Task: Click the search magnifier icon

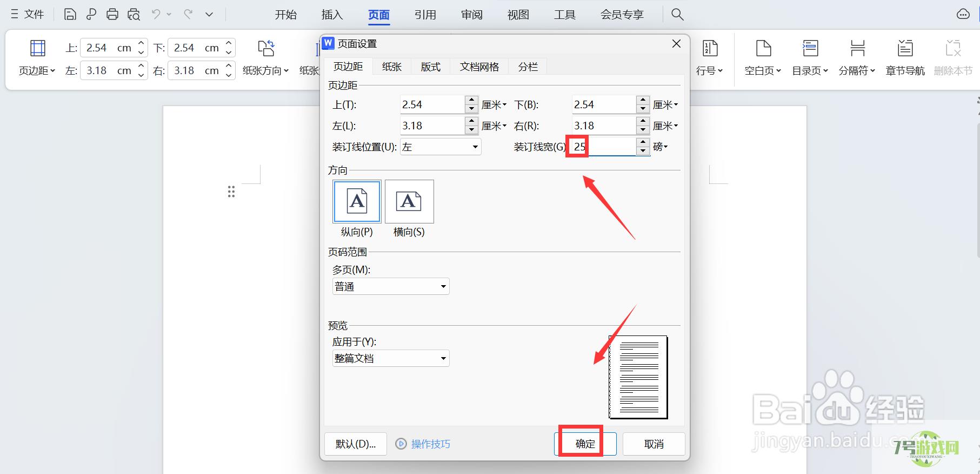Action: [677, 15]
